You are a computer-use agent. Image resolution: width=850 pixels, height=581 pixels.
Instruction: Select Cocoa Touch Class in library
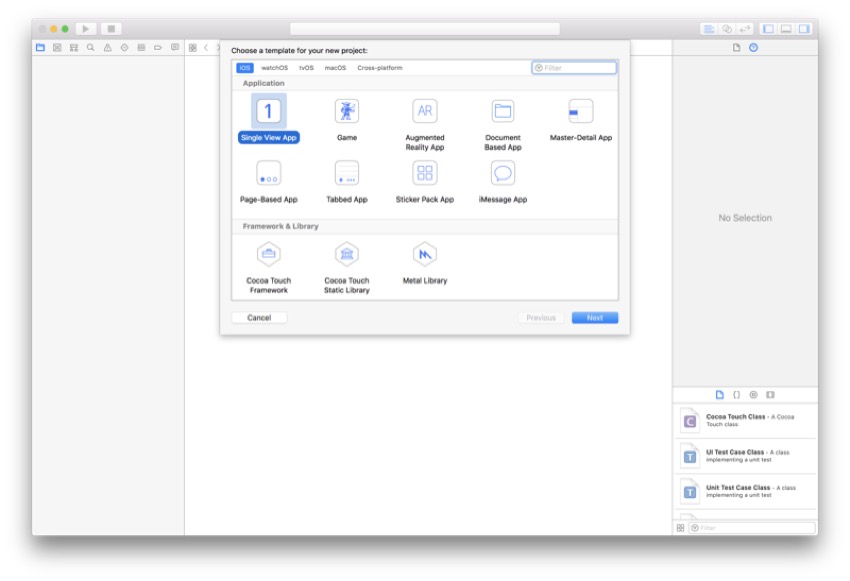[x=745, y=421]
